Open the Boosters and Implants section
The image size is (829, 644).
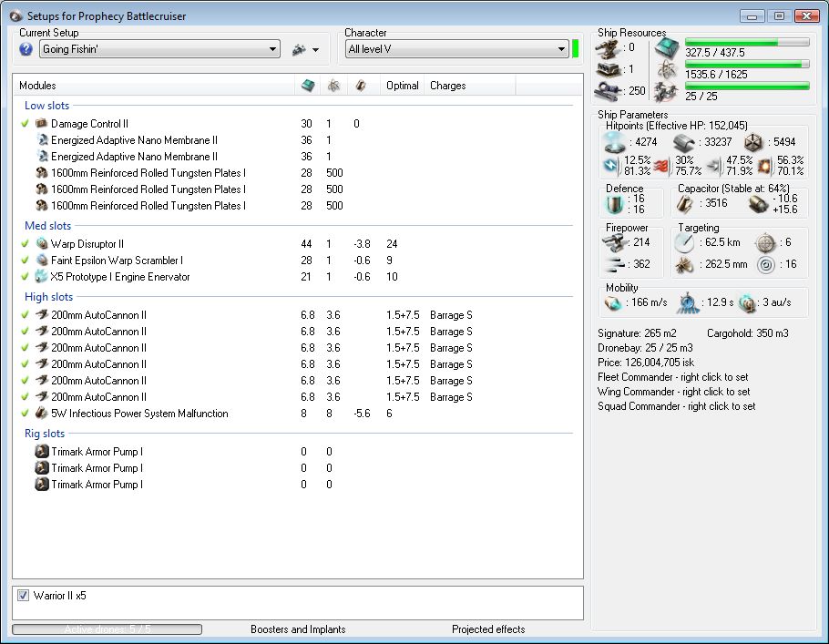tap(298, 629)
